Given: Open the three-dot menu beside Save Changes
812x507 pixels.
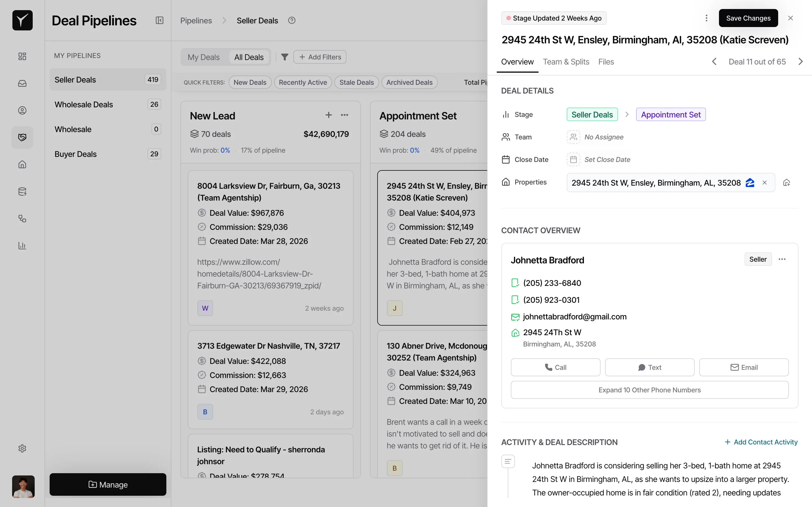Looking at the screenshot, I should [x=706, y=18].
